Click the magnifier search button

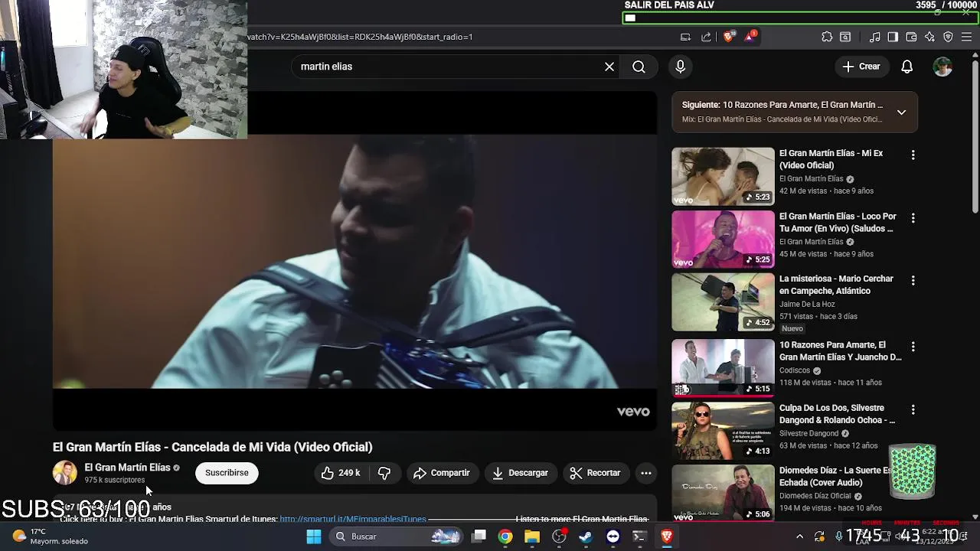click(x=639, y=67)
